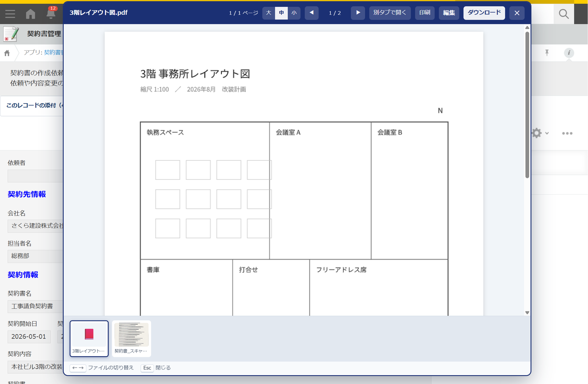Click the Esc key hint
This screenshot has width=588, height=384.
point(147,368)
